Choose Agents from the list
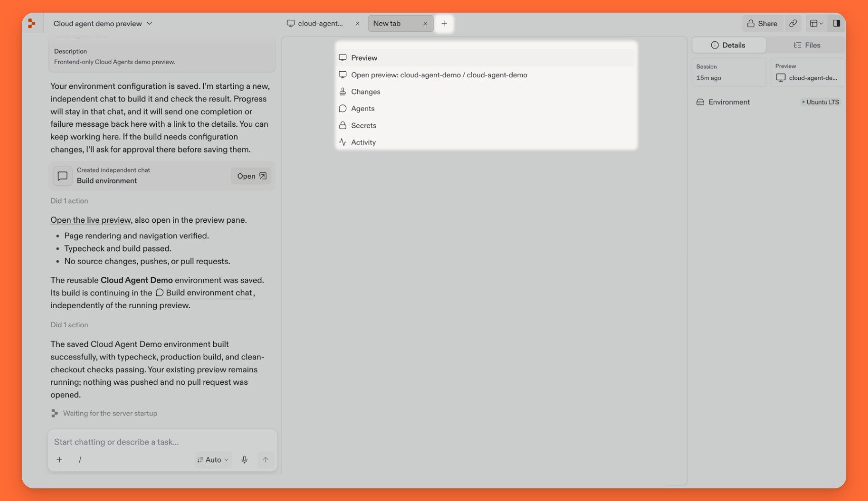This screenshot has width=868, height=501. 486,109
